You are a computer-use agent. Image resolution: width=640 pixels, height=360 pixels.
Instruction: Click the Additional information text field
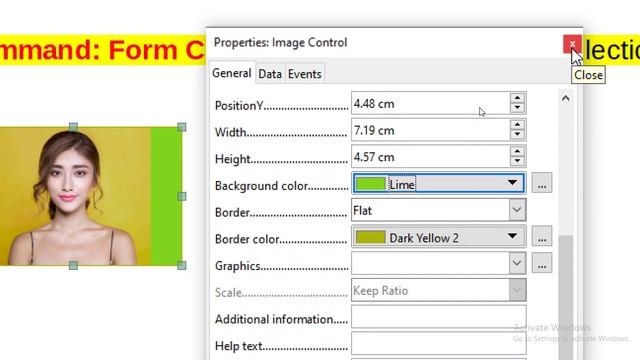tap(439, 317)
